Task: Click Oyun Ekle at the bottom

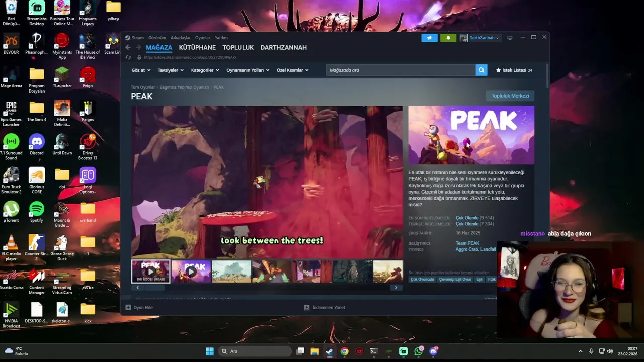Action: (x=139, y=307)
